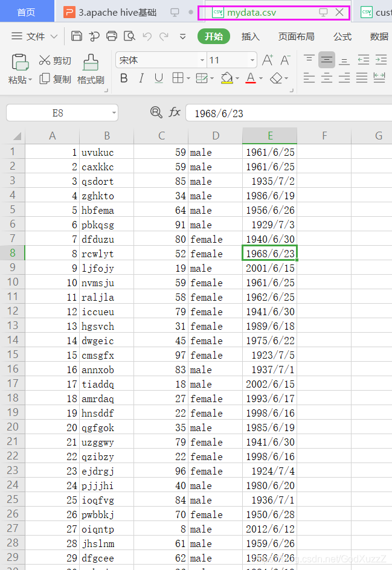
Task: Toggle Bold formatting
Action: point(124,78)
